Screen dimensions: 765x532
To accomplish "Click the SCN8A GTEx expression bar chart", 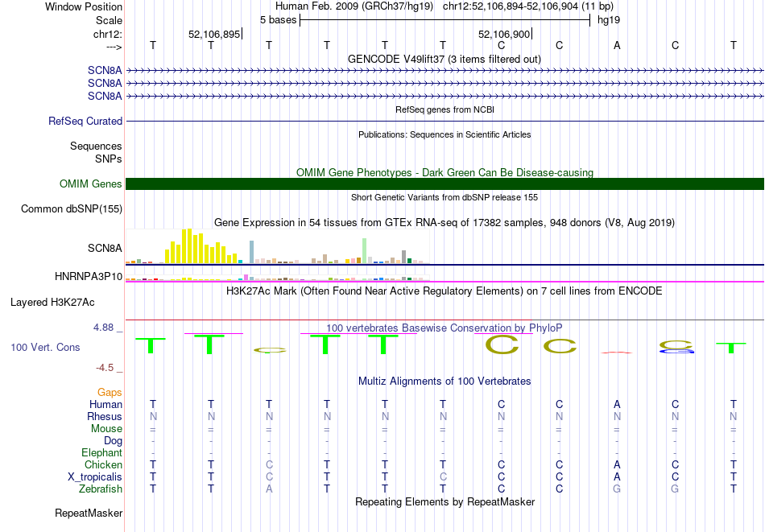I will click(277, 246).
